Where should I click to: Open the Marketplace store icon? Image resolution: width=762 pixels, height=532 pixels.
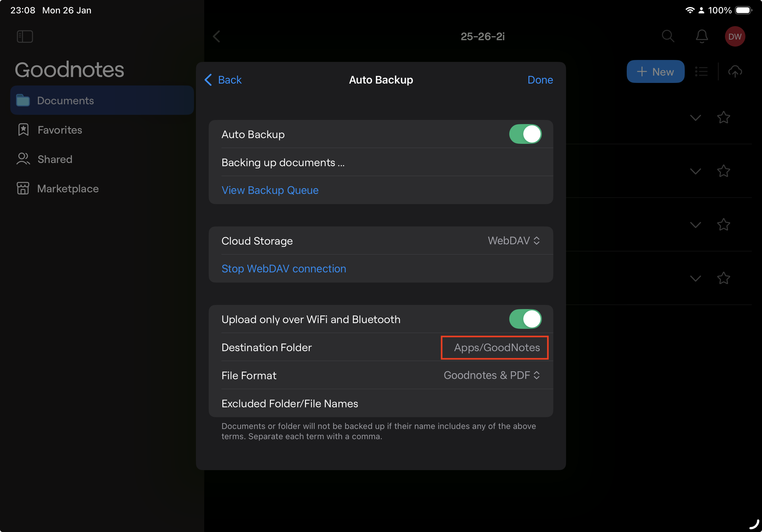click(23, 188)
